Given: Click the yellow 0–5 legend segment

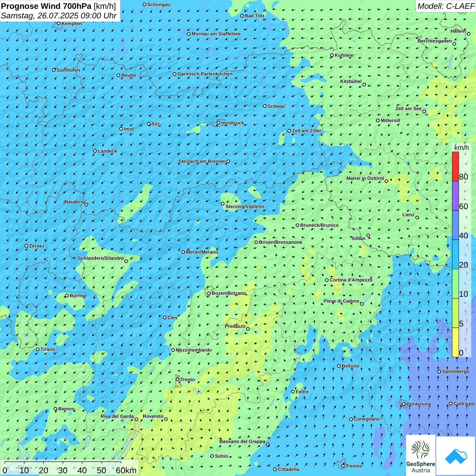Looking at the screenshot, I should click(455, 342).
